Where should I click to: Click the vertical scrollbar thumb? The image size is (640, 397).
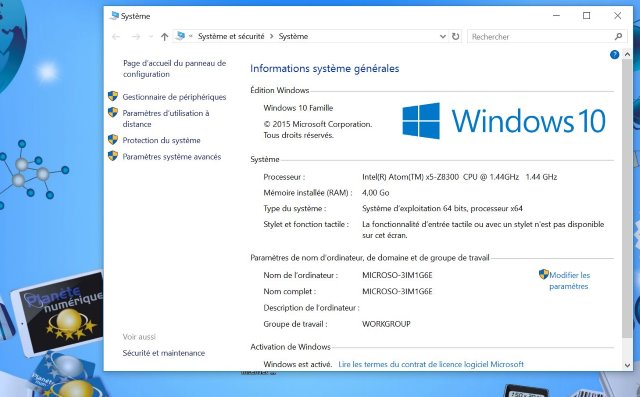point(627,198)
